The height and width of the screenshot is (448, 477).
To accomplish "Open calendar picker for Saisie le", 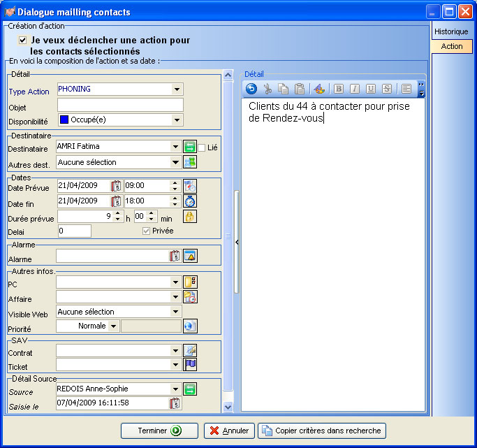I will [175, 403].
